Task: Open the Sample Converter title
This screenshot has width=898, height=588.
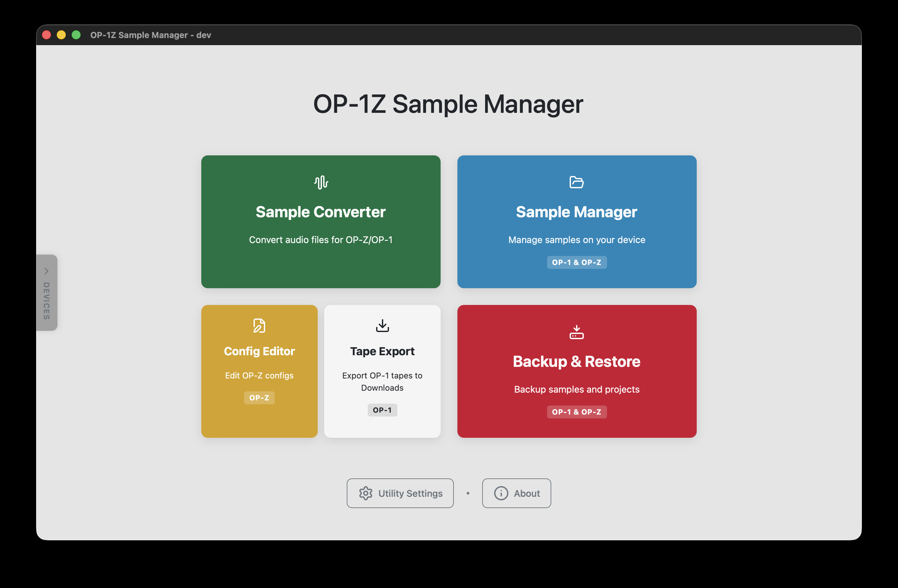Action: click(x=321, y=212)
